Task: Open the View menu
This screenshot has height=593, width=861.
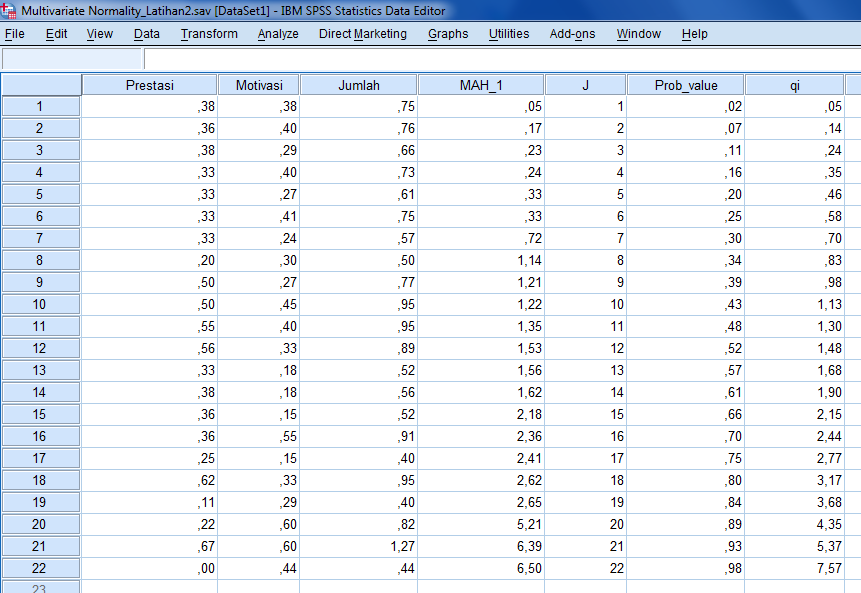Action: [x=99, y=33]
